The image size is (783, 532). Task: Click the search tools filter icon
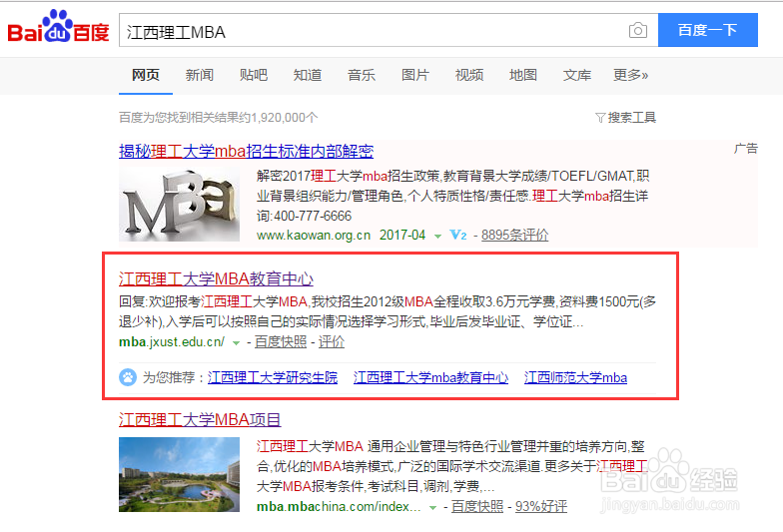point(600,118)
